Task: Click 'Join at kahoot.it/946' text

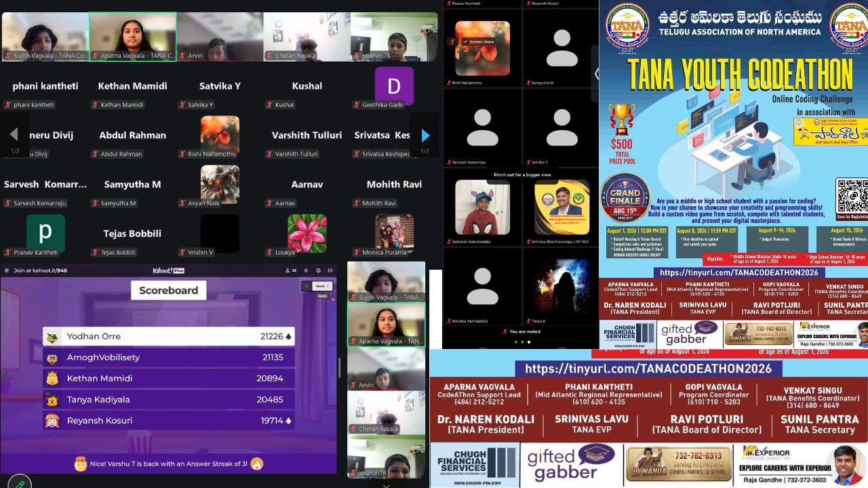Action: click(x=41, y=270)
